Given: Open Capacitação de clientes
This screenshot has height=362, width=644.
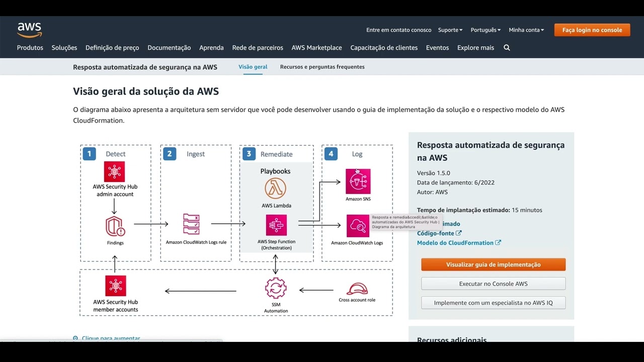Looking at the screenshot, I should [384, 48].
